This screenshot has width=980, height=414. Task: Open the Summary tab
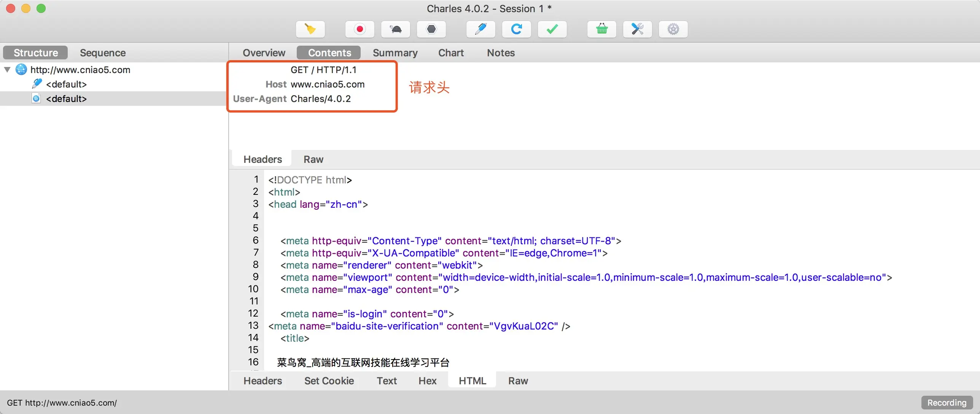coord(395,53)
